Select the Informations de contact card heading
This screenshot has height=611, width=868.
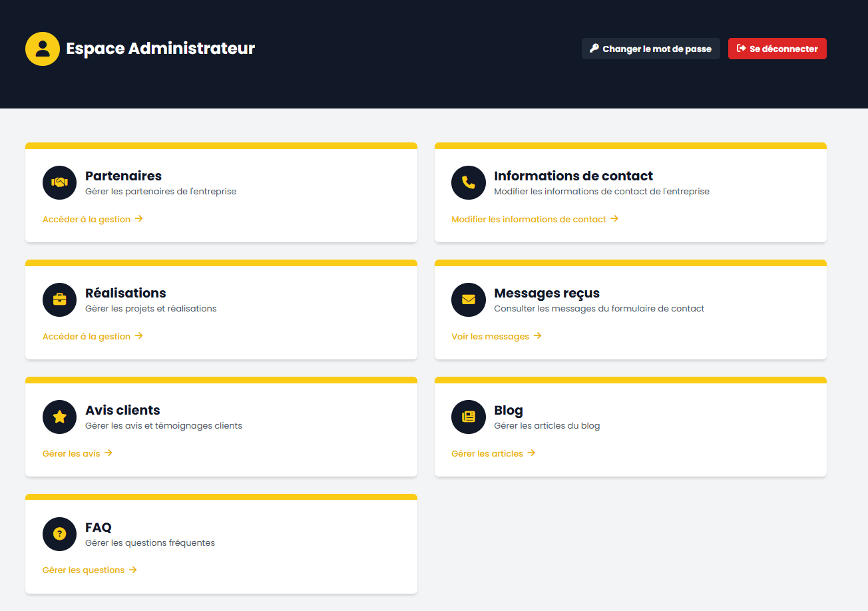click(x=573, y=176)
